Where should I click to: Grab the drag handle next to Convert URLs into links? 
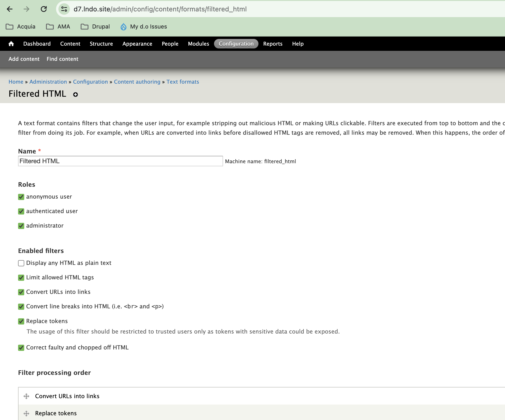tap(26, 396)
